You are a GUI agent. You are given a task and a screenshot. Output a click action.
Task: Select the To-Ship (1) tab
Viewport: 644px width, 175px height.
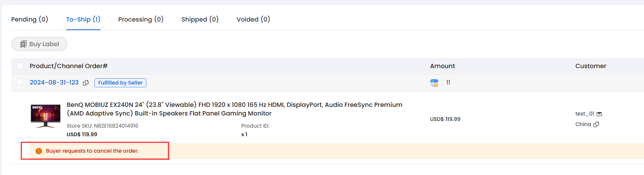(x=83, y=19)
